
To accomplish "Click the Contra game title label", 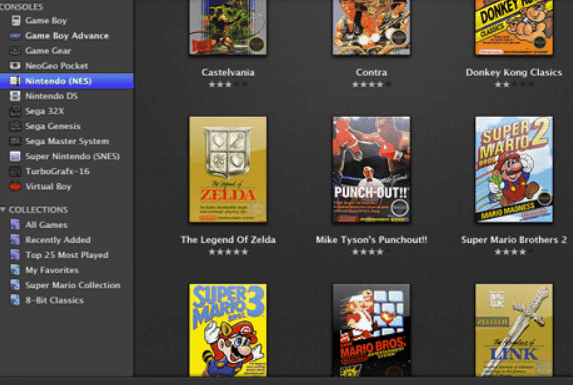I will [371, 72].
